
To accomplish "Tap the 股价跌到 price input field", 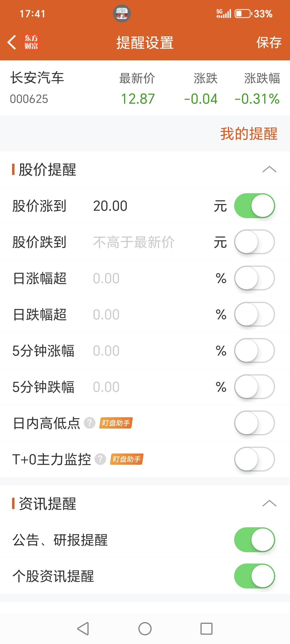I will [150, 242].
